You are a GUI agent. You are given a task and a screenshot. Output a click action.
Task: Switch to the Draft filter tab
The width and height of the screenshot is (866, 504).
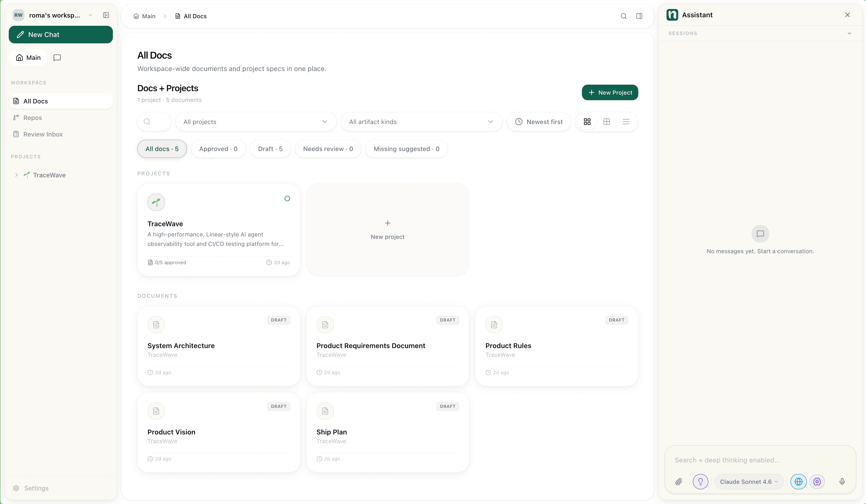[270, 149]
